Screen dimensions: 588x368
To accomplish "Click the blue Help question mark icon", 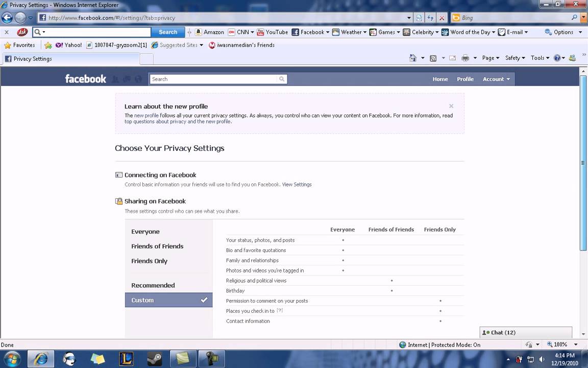I will (557, 58).
